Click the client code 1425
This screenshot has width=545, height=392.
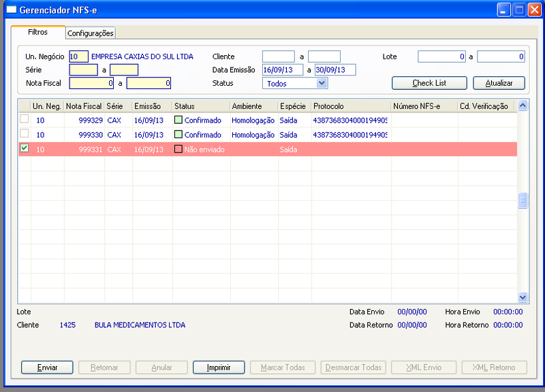67,325
